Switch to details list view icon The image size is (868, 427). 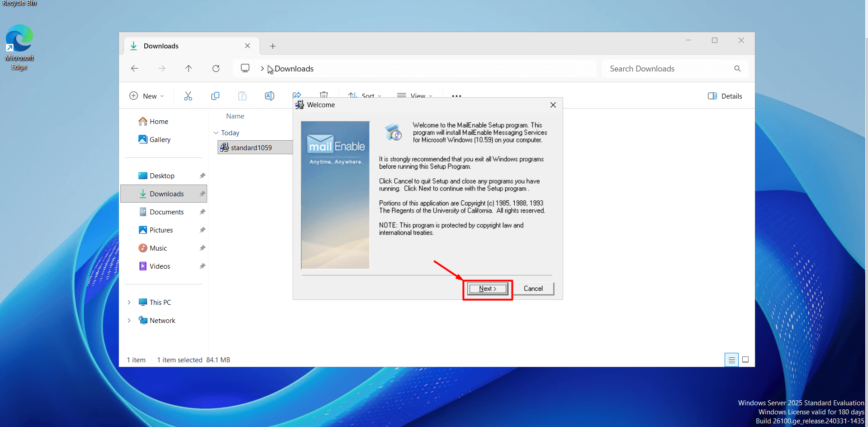click(731, 360)
